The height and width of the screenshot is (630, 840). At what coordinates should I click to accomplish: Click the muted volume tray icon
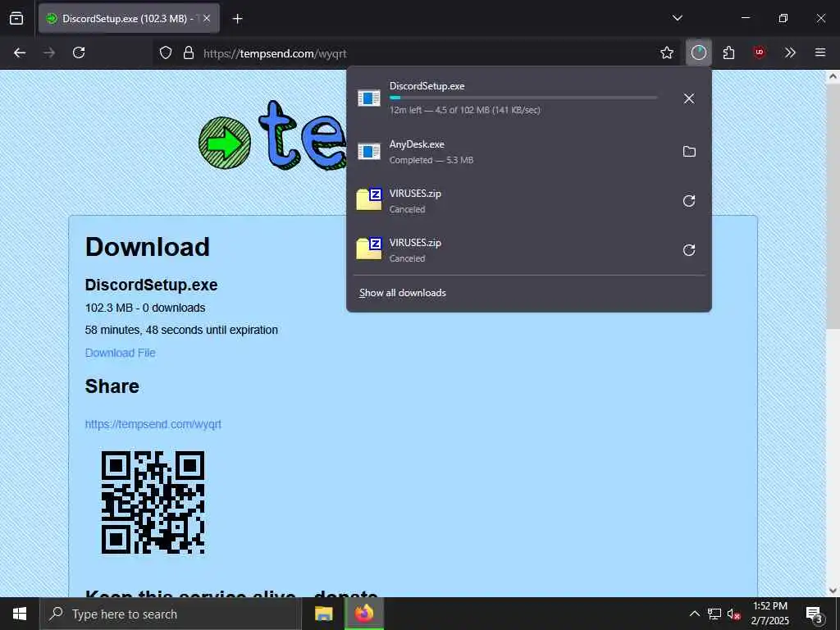click(733, 614)
